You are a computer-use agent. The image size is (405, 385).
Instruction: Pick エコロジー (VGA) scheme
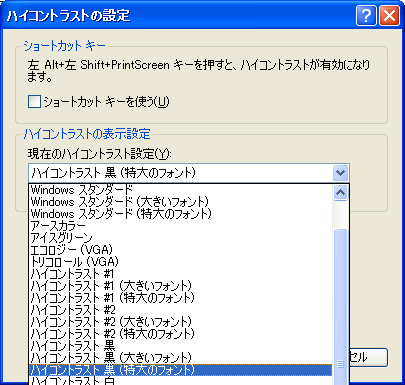click(180, 250)
